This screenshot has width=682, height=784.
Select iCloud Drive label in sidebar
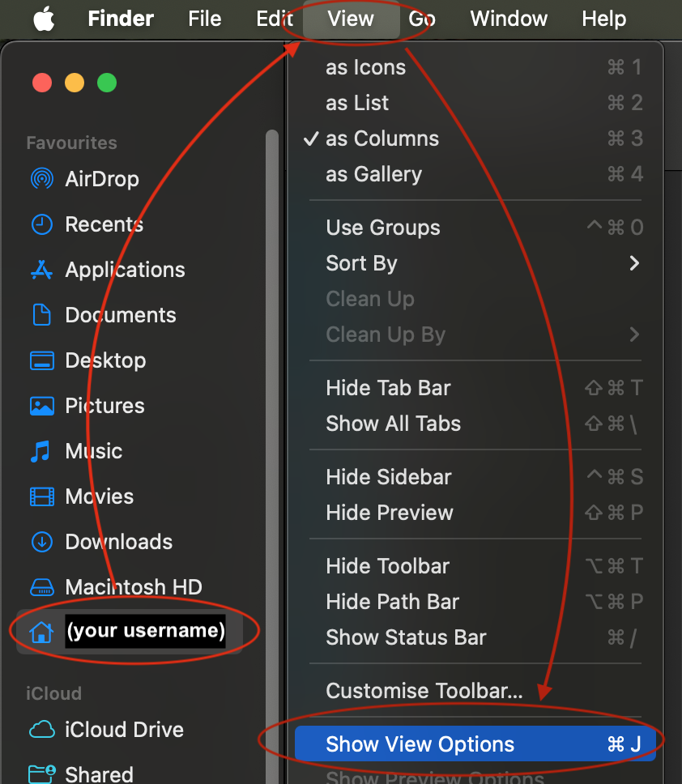pyautogui.click(x=124, y=730)
